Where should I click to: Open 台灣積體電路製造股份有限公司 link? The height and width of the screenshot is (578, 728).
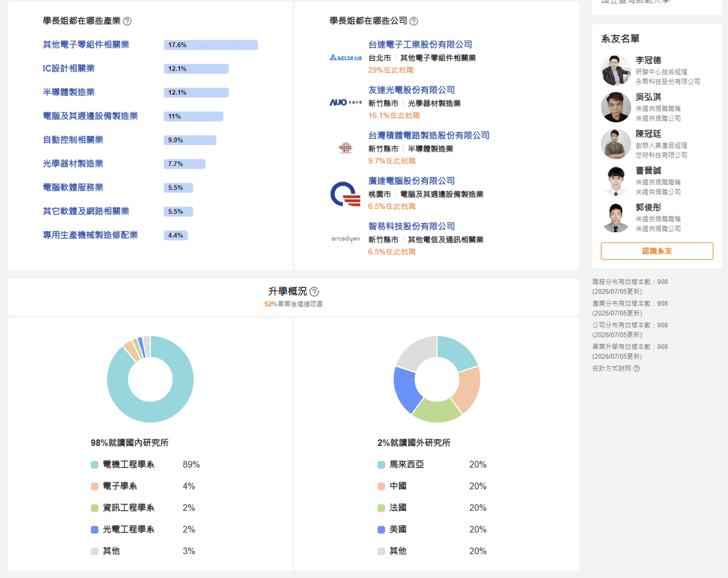click(429, 135)
